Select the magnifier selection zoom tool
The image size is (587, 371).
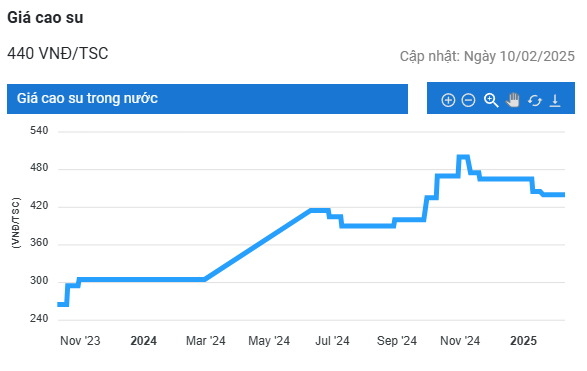(x=491, y=100)
